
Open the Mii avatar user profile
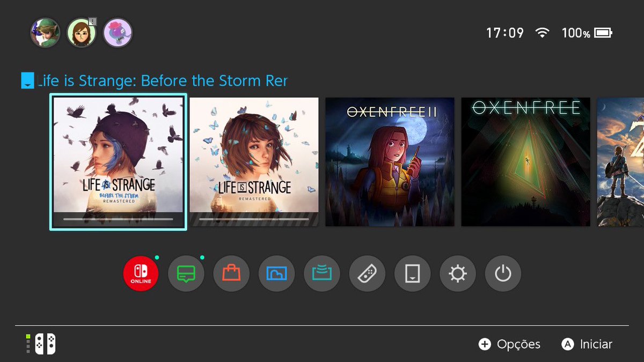tap(81, 33)
